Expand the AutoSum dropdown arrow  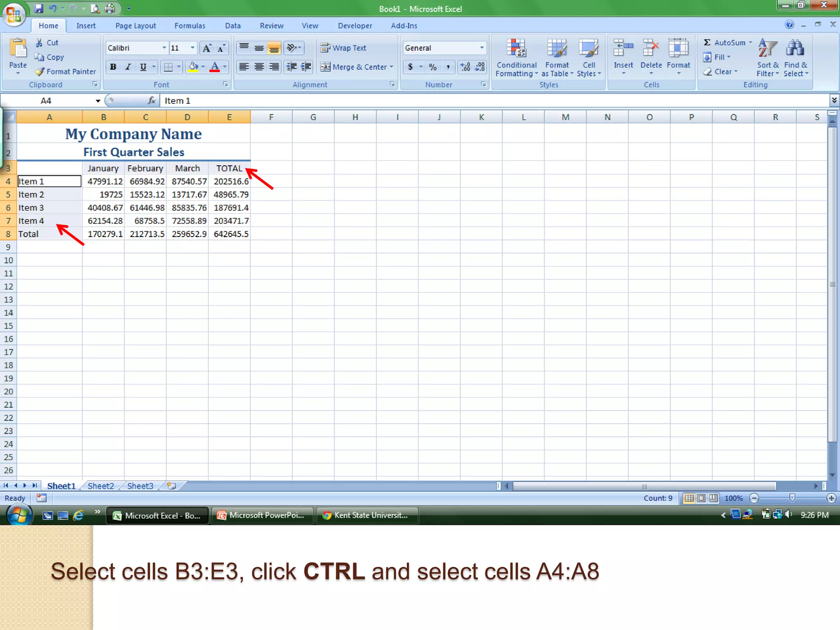(751, 42)
